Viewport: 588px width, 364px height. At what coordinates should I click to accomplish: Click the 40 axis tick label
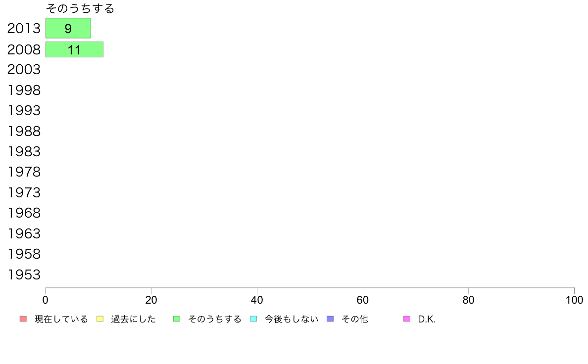(257, 300)
